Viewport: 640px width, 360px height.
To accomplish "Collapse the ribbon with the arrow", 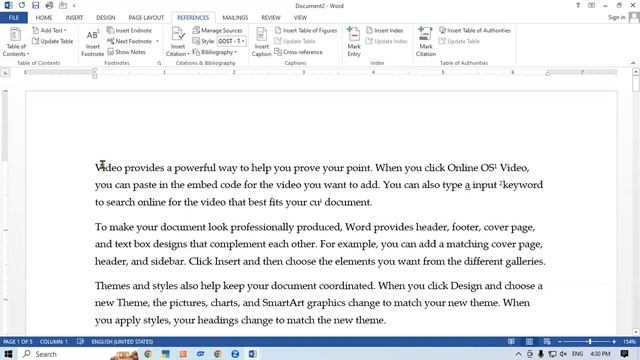I will tap(633, 63).
